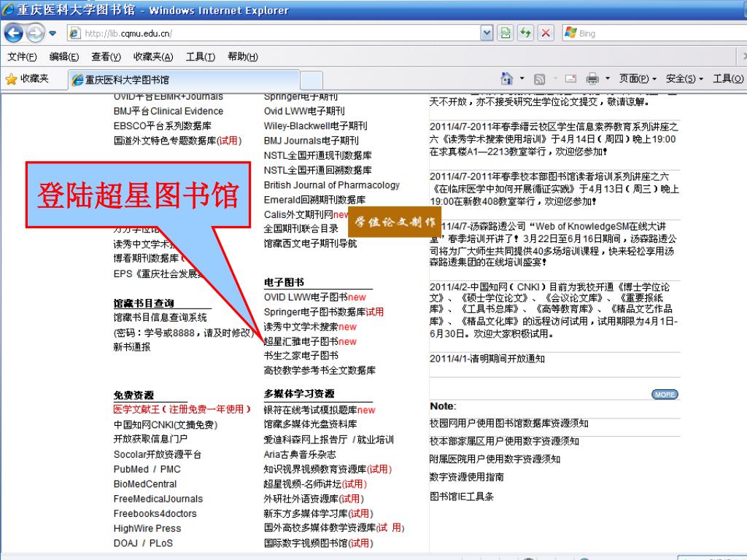
Task: Open 图书馆IE工具条 note link
Action: [x=461, y=496]
